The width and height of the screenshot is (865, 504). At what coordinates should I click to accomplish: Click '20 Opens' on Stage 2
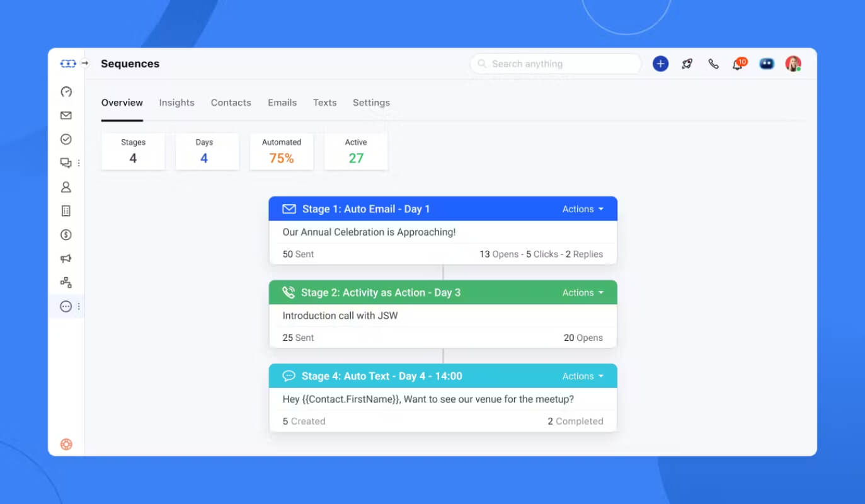coord(583,338)
